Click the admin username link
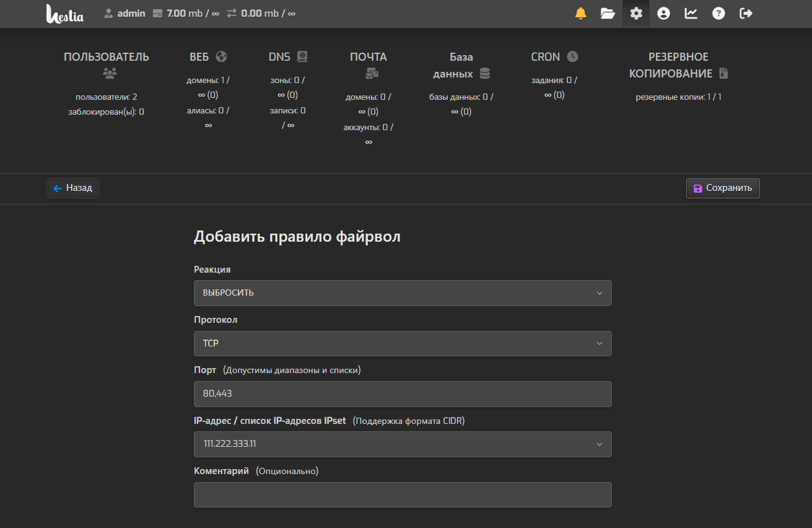812x528 pixels. [x=131, y=13]
